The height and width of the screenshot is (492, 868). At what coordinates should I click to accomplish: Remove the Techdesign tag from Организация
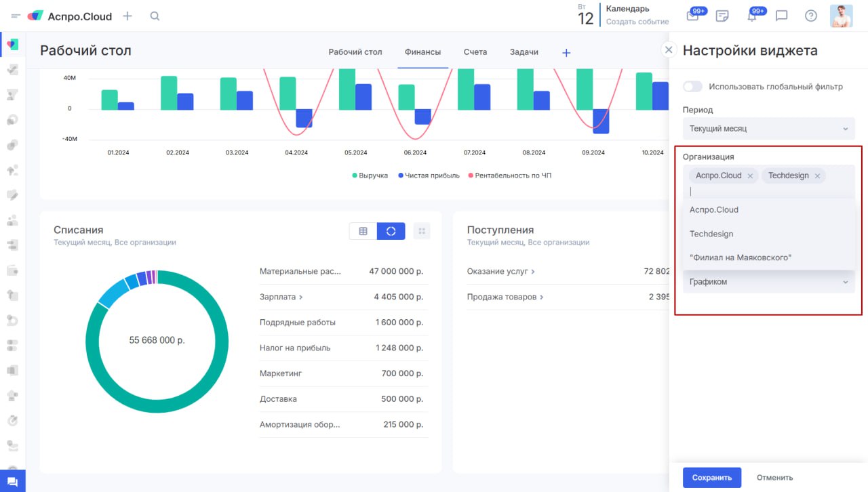click(x=817, y=176)
